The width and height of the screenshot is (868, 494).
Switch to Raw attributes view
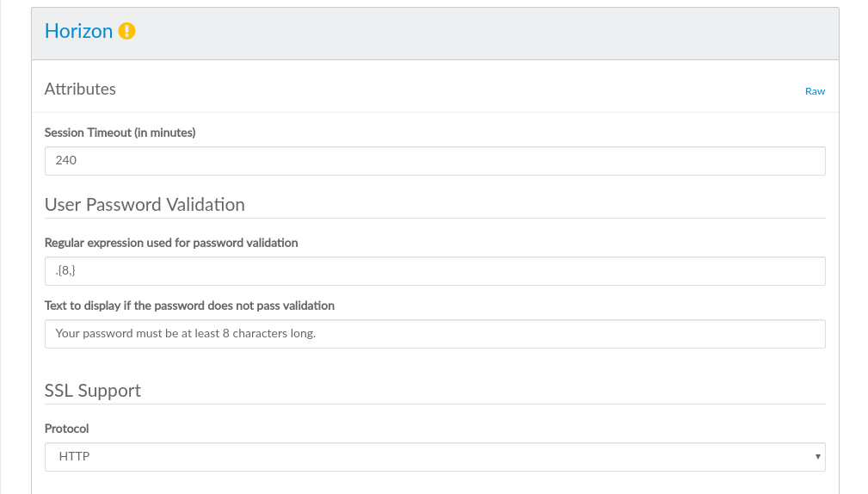point(815,91)
